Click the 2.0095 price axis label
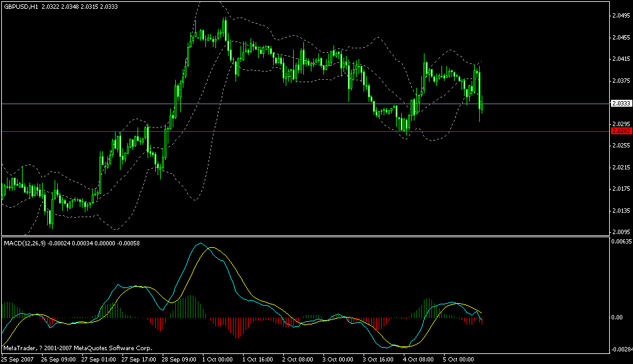 tap(621, 232)
